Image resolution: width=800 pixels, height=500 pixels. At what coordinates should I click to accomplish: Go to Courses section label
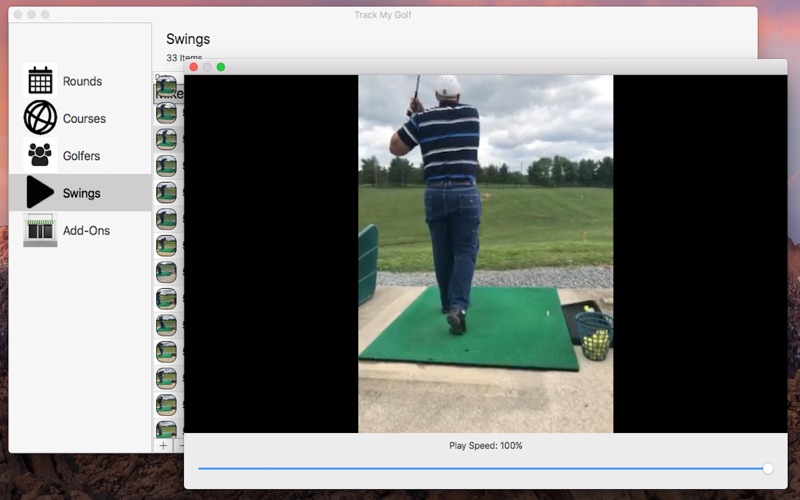click(84, 118)
